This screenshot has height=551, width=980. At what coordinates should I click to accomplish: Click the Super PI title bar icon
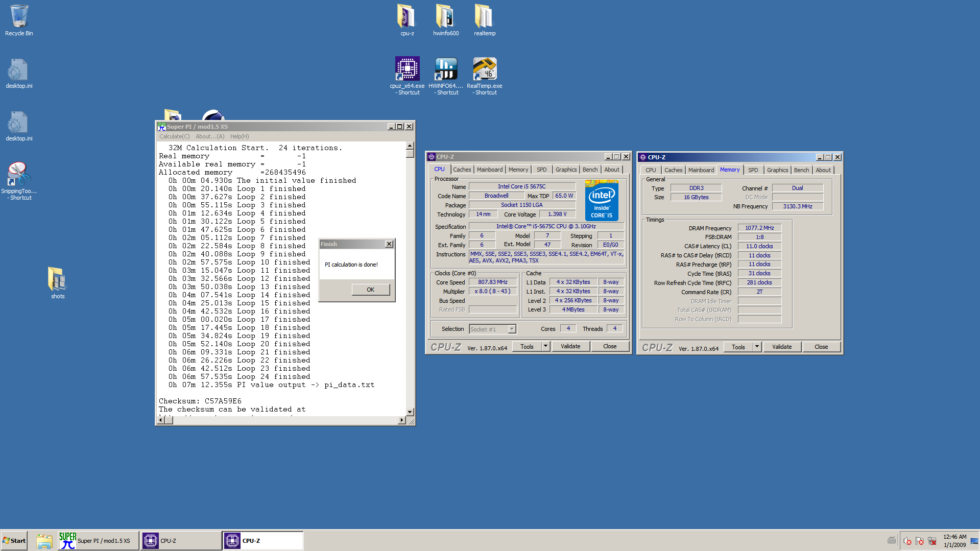tap(161, 126)
